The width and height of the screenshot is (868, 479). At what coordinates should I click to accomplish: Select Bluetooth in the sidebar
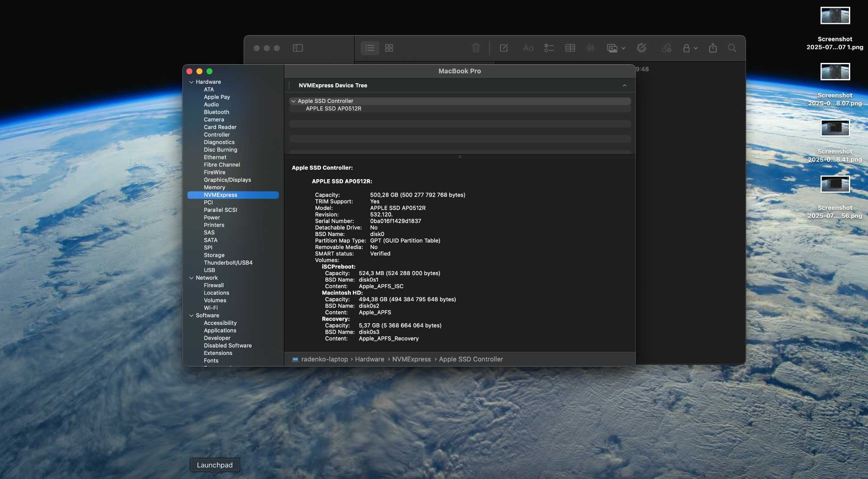(x=217, y=112)
